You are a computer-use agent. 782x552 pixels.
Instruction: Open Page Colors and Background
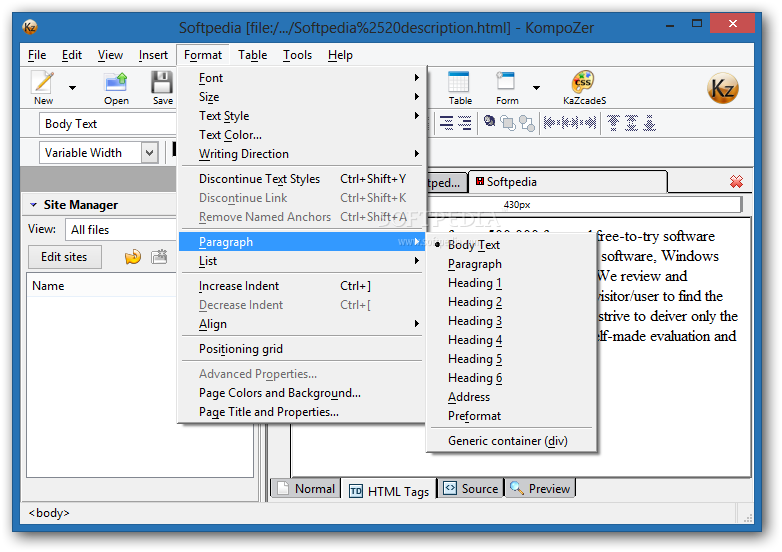click(x=301, y=393)
